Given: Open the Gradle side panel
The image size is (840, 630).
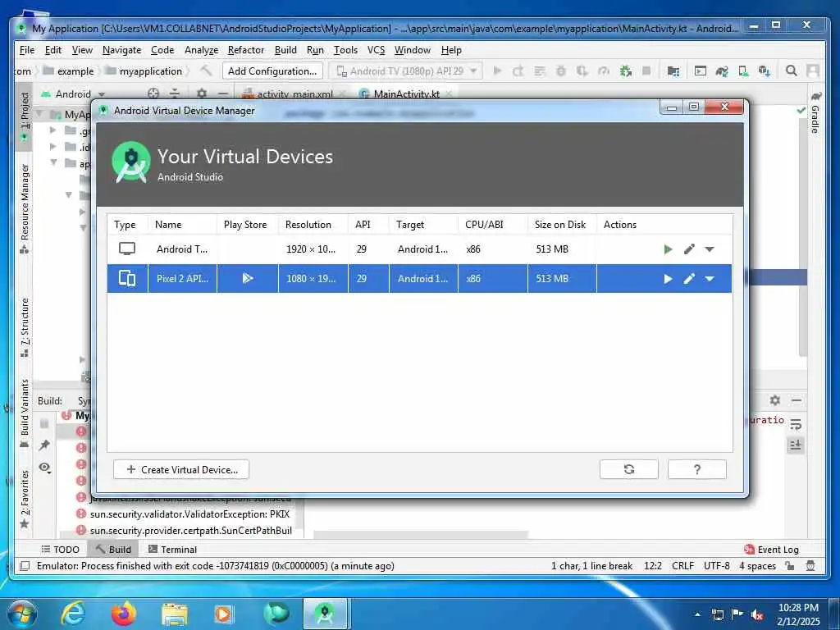Looking at the screenshot, I should click(x=815, y=113).
